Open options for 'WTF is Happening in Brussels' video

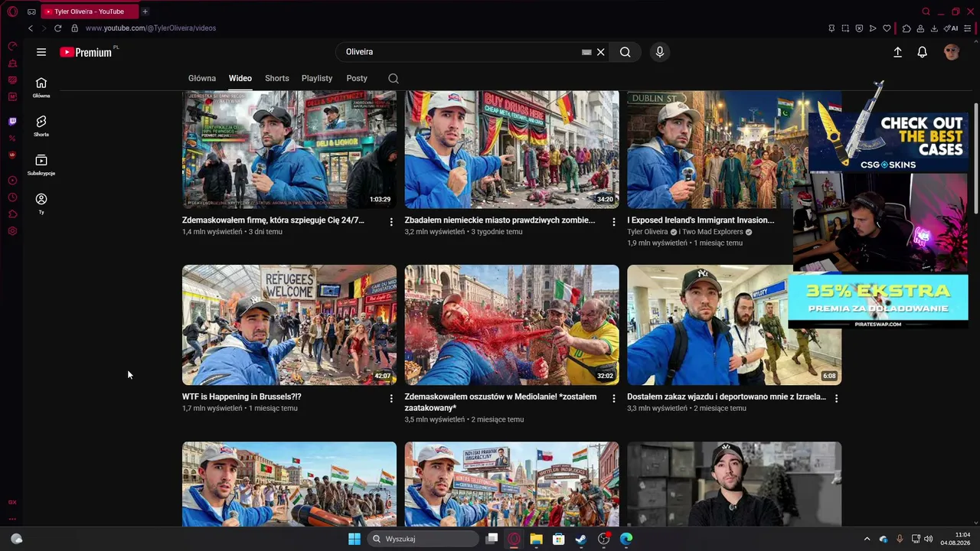point(391,399)
